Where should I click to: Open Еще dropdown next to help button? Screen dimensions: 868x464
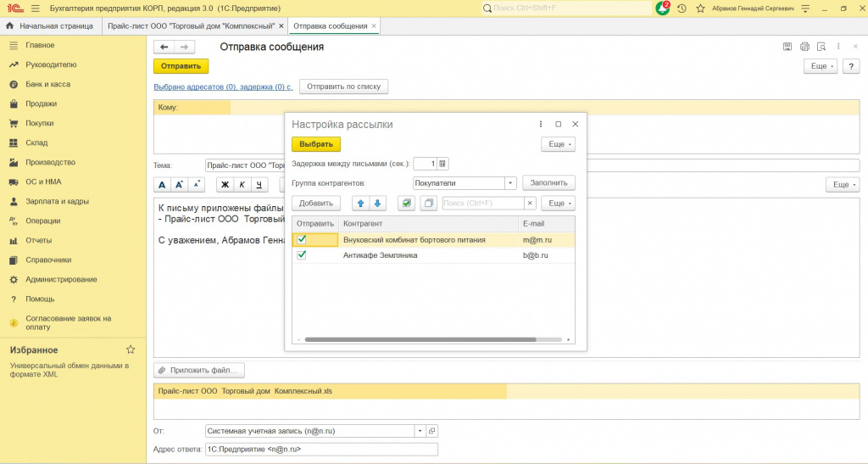(821, 66)
